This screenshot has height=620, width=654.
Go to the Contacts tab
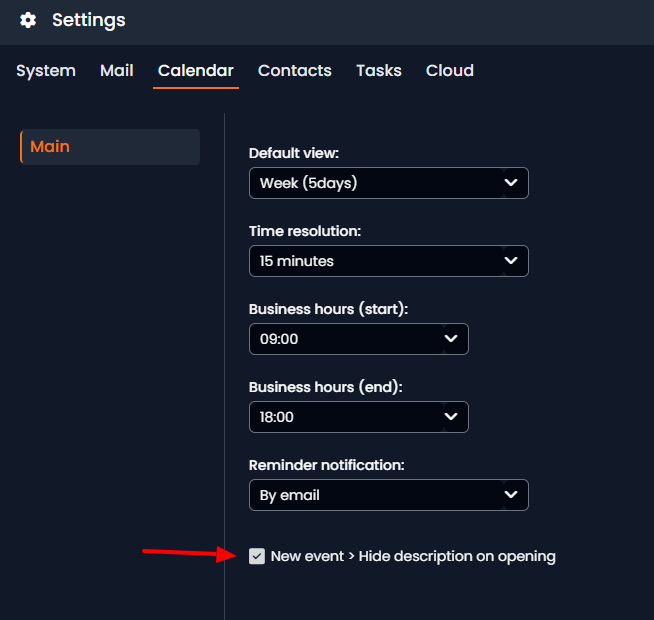[295, 71]
